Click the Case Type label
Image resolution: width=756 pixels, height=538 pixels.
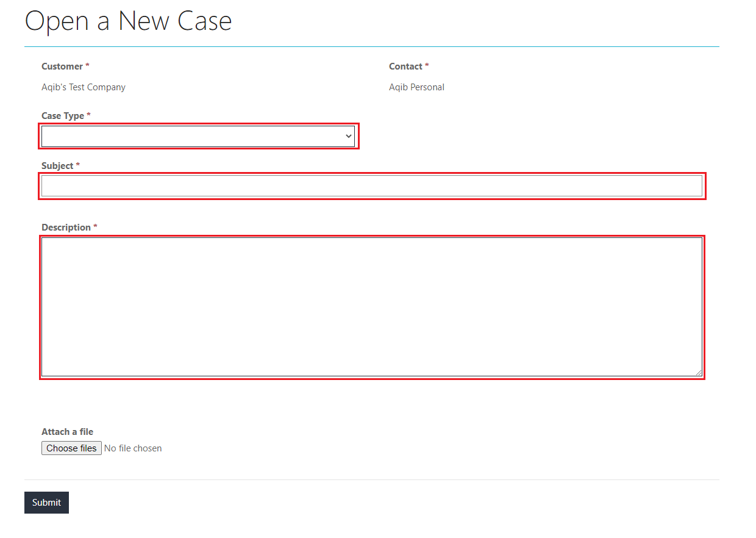click(62, 115)
